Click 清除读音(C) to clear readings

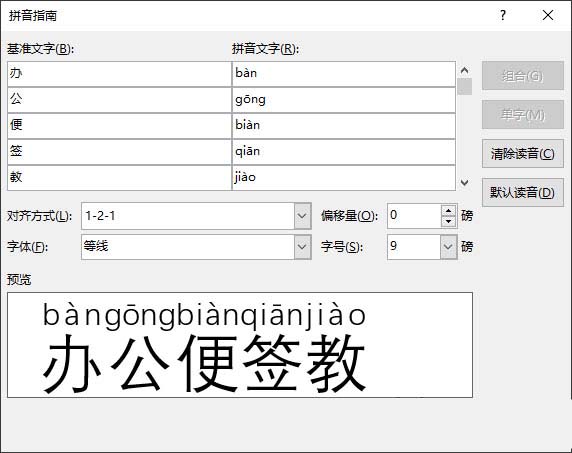click(523, 154)
